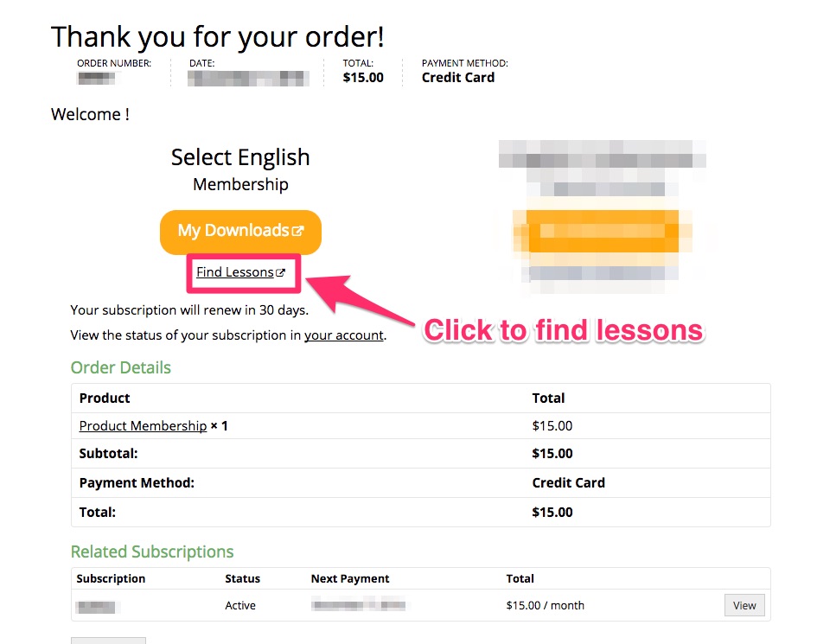817x644 pixels.
Task: Click the partially visible button at bottom
Action: 108,641
